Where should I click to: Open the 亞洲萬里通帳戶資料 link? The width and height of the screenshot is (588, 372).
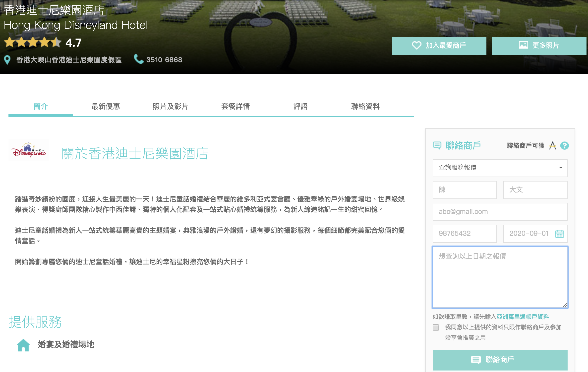click(x=523, y=317)
